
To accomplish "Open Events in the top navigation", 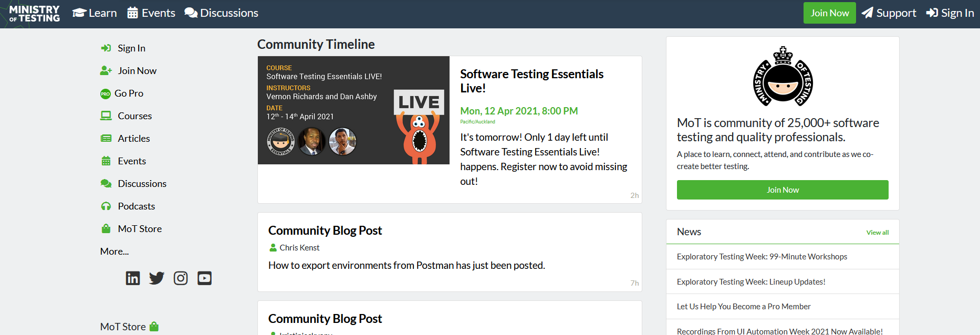I will [x=151, y=13].
